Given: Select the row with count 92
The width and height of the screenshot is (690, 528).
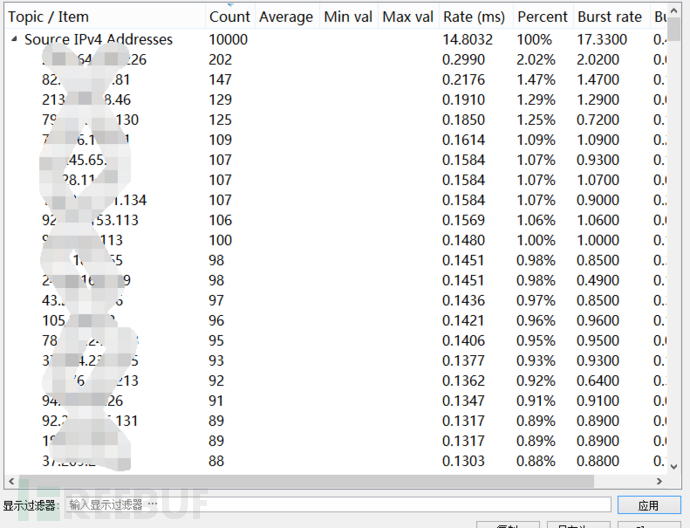Looking at the screenshot, I should click(x=336, y=381).
